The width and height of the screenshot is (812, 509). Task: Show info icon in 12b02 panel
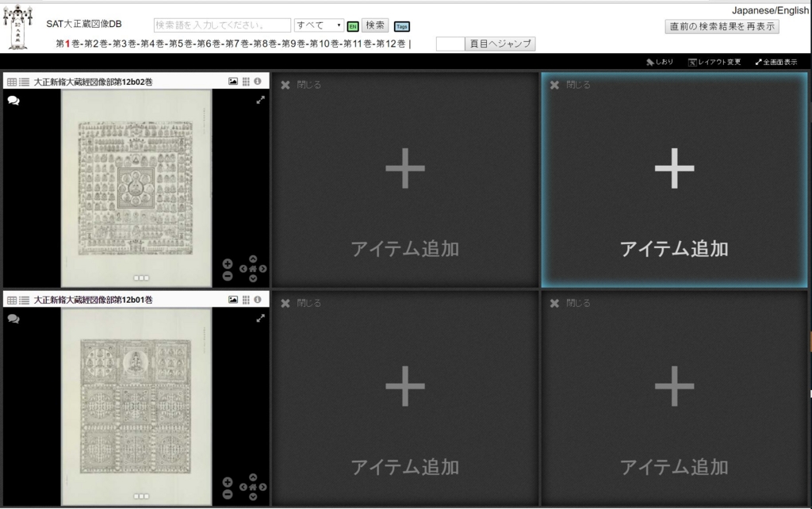point(258,82)
